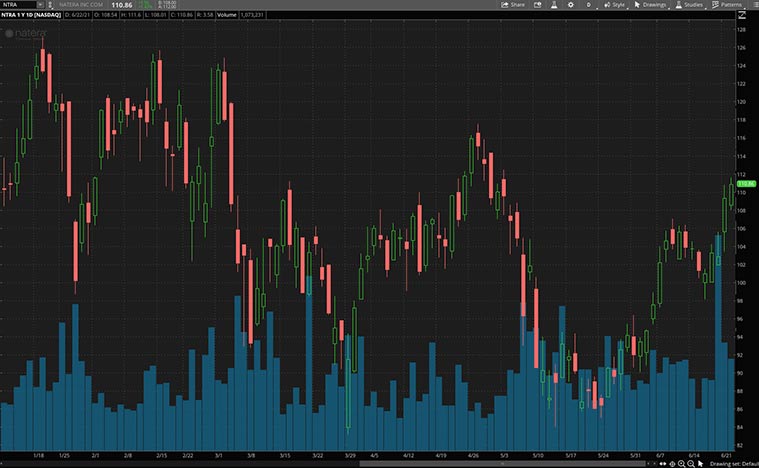
Task: Click the 110.86 current price label on axis
Action: click(x=746, y=184)
